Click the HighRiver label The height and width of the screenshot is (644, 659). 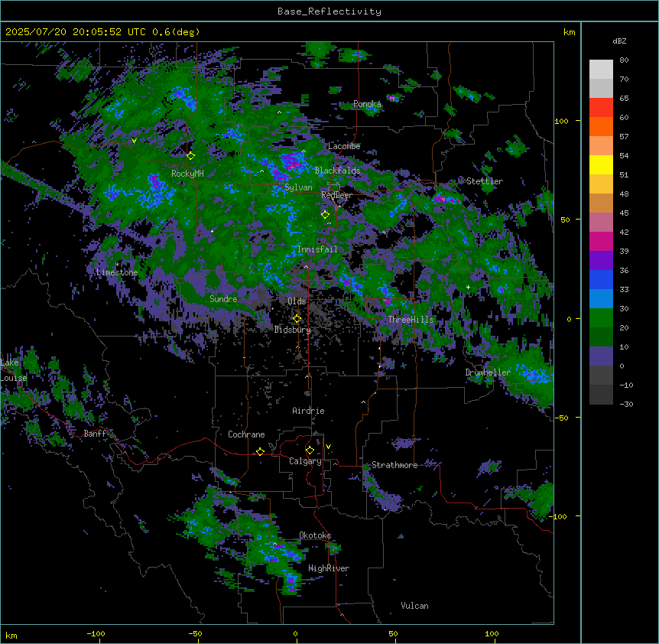329,568
